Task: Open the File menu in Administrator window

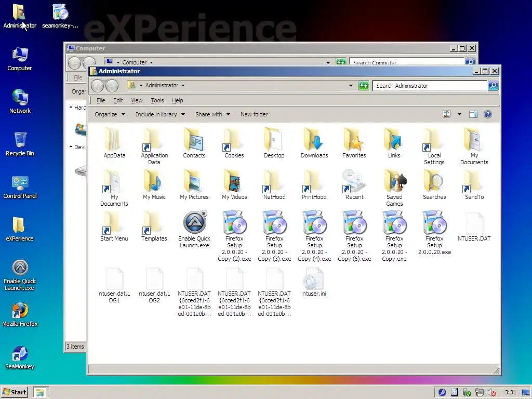Action: coord(101,100)
